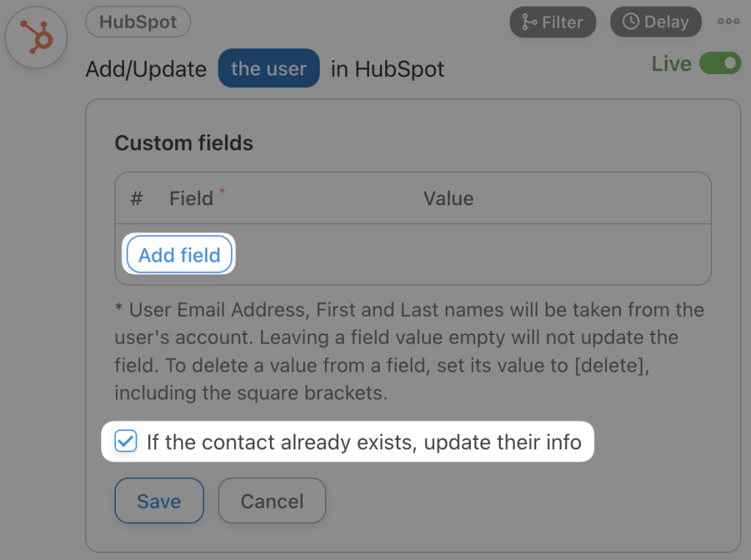Change who gets added in HubSpot
751x560 pixels.
(268, 68)
